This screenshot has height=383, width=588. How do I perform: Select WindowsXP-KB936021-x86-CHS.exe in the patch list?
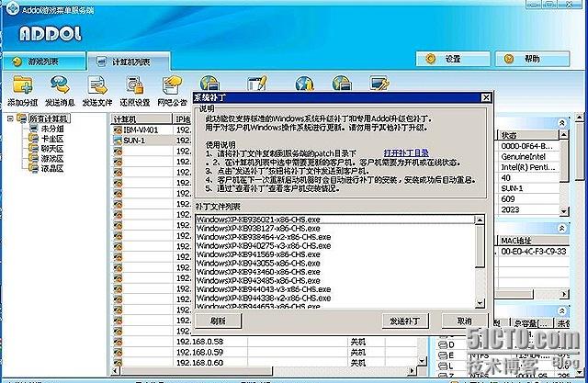point(334,220)
